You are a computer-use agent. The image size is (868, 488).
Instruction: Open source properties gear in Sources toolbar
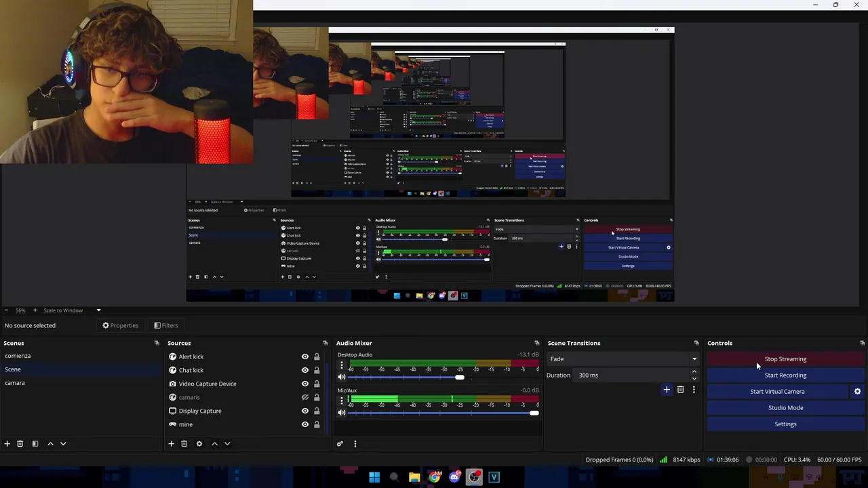click(199, 444)
